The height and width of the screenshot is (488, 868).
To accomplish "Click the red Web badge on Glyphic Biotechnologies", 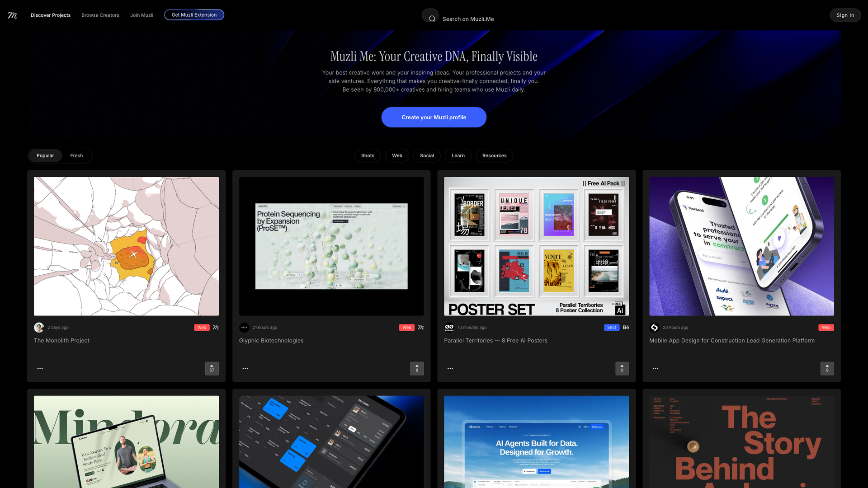I will point(406,327).
